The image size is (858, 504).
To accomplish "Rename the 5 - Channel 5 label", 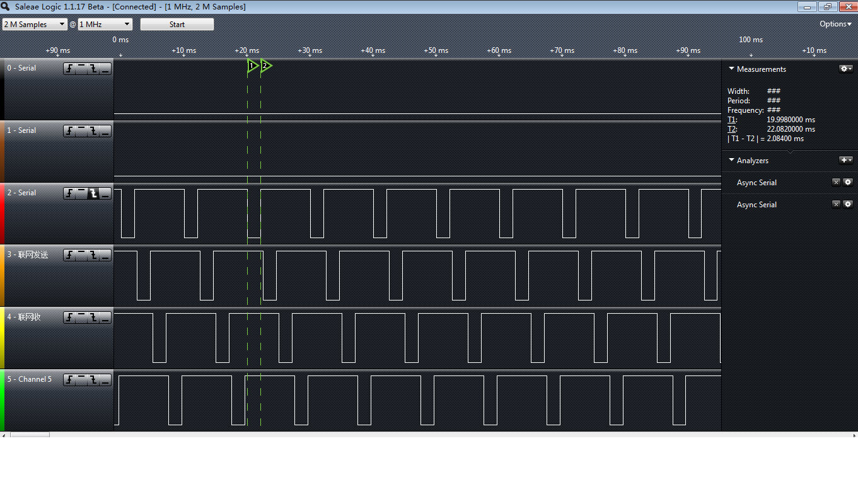I will [29, 379].
